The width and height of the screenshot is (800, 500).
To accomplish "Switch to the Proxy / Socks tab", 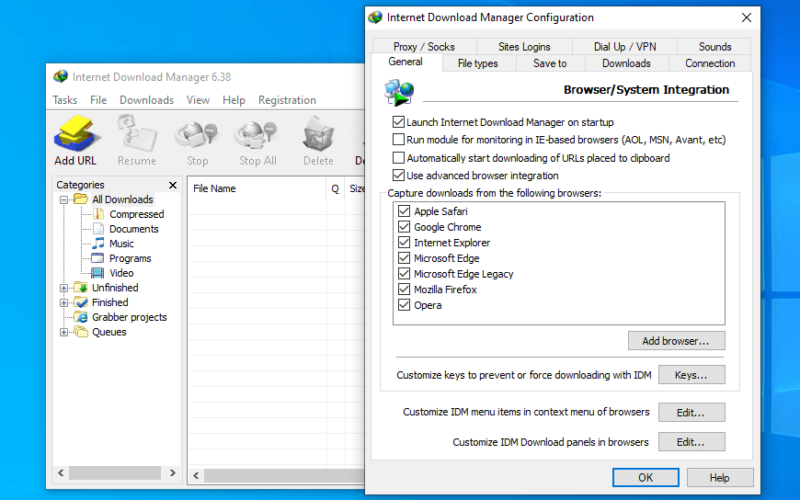I will pos(424,46).
